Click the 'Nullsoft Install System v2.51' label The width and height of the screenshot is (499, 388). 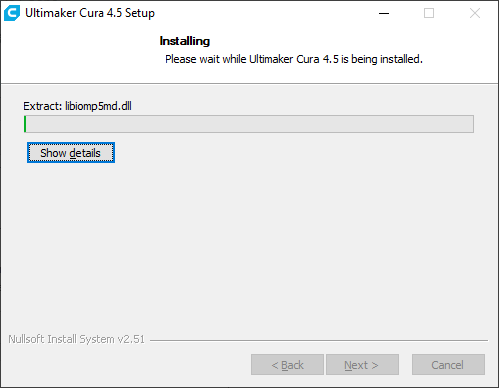pos(77,339)
